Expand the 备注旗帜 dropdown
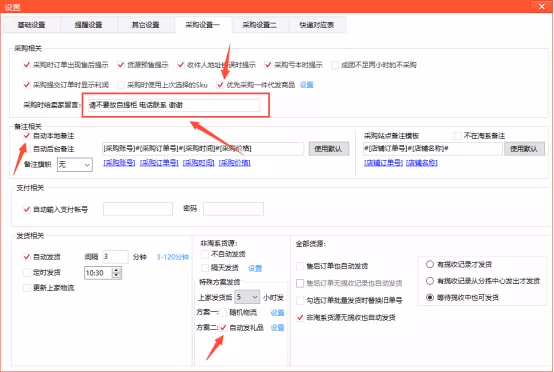Image resolution: width=554 pixels, height=372 pixels. pos(75,165)
